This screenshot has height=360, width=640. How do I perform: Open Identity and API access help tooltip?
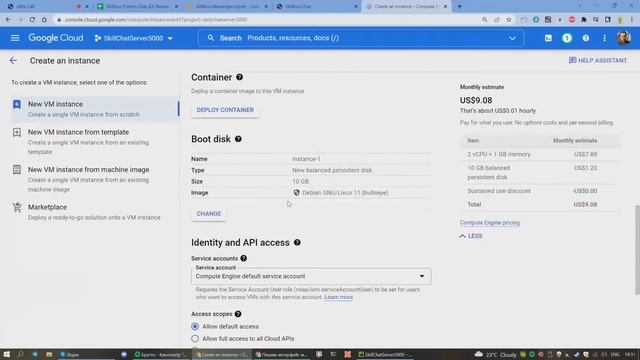[297, 242]
